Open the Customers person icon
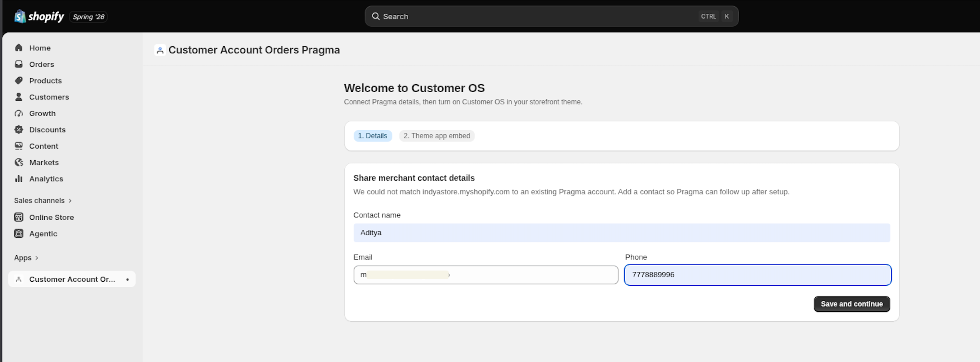This screenshot has height=362, width=980. pos(19,97)
